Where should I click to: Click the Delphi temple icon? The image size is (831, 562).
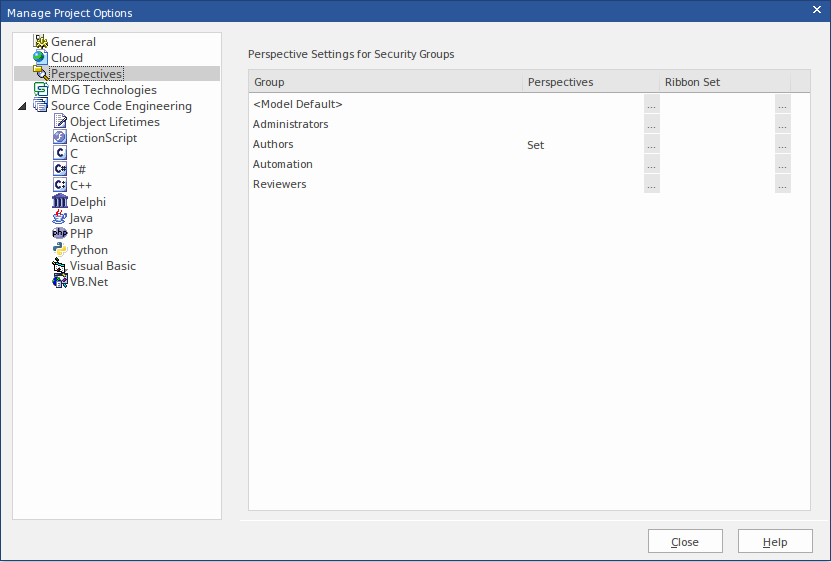[x=60, y=202]
